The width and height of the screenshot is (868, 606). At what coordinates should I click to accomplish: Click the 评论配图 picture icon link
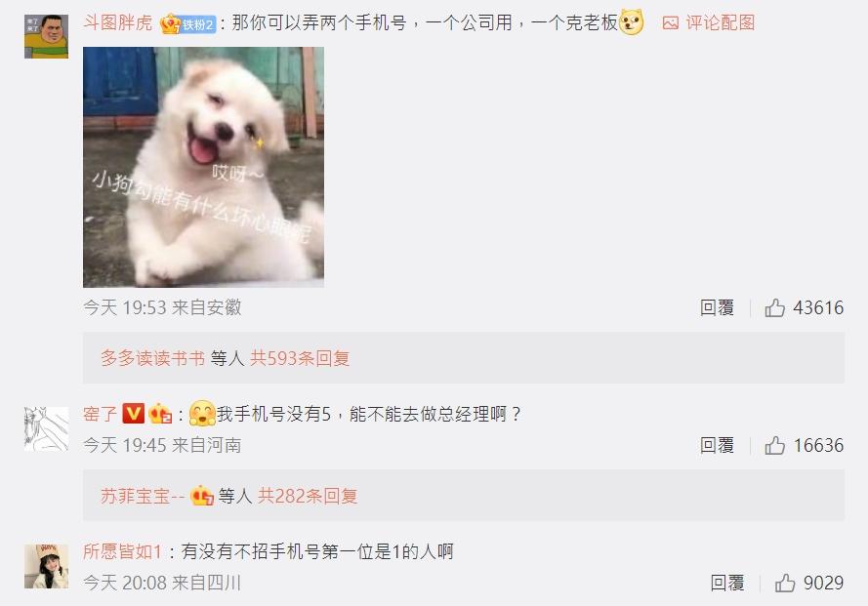click(709, 22)
